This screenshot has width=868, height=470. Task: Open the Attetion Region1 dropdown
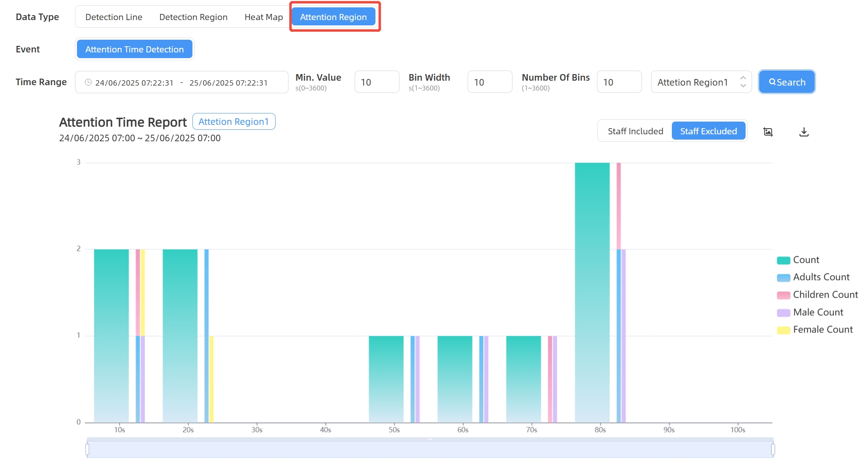[x=693, y=82]
